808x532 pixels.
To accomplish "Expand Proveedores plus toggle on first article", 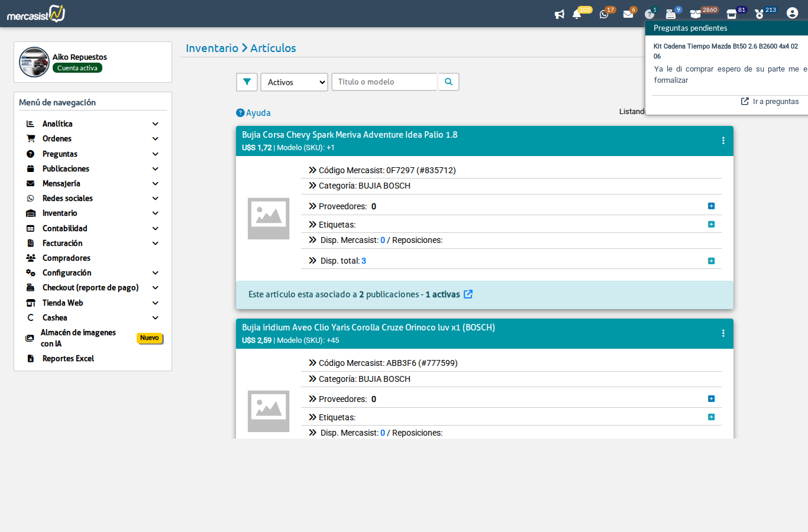I will [x=711, y=206].
